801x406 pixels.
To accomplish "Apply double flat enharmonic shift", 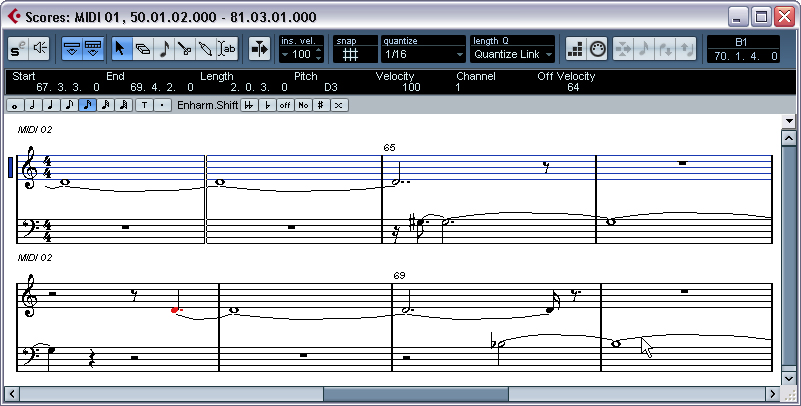I will pyautogui.click(x=249, y=105).
